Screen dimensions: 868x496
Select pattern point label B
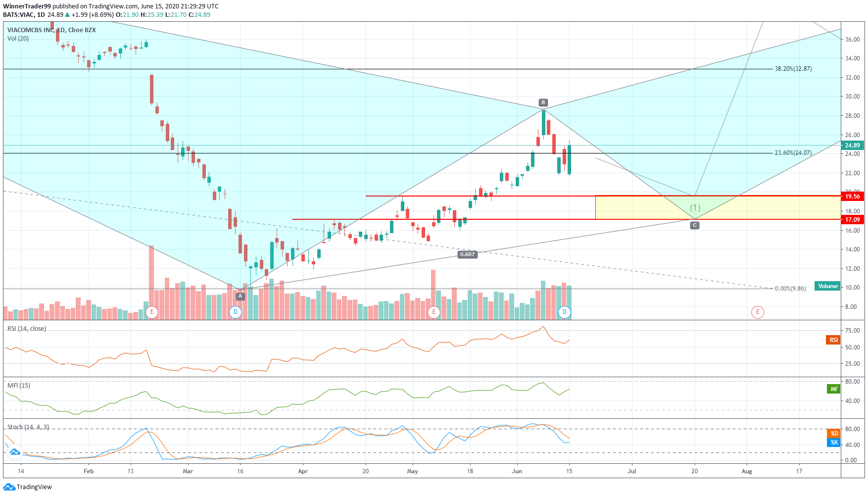[x=543, y=103]
